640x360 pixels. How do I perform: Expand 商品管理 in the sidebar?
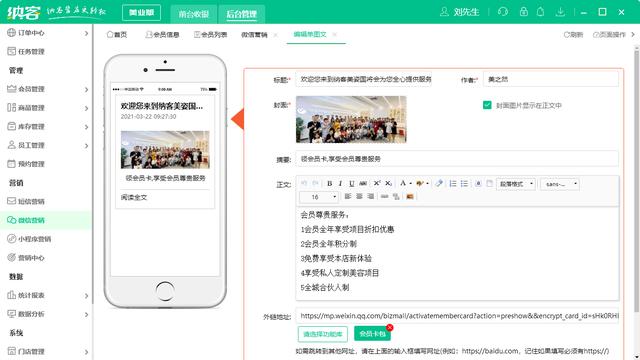point(86,108)
